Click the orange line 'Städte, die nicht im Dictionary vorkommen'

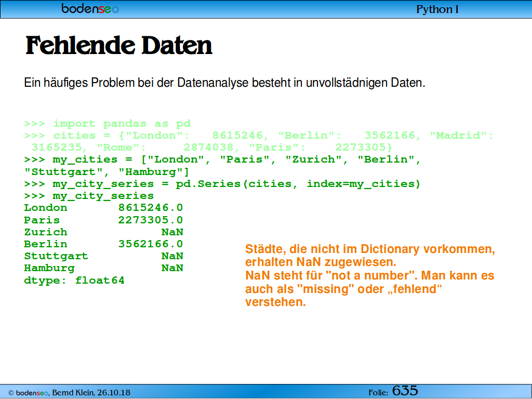pos(370,249)
